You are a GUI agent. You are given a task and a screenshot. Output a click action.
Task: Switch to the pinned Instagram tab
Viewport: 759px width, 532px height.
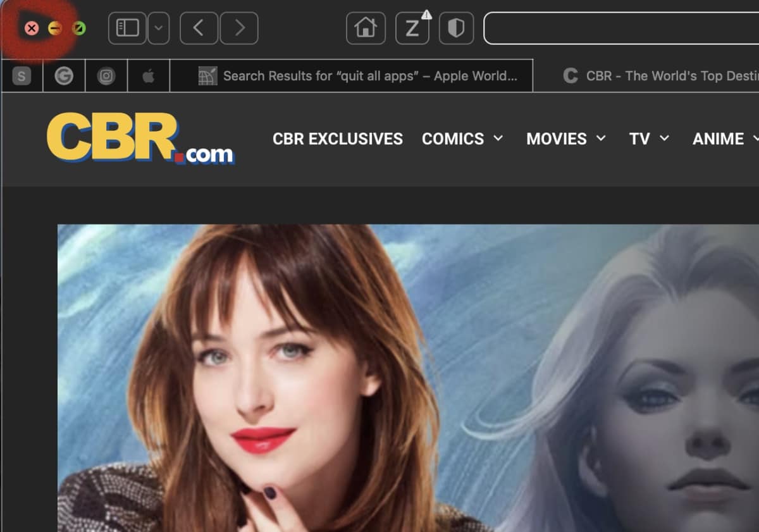[x=106, y=77]
